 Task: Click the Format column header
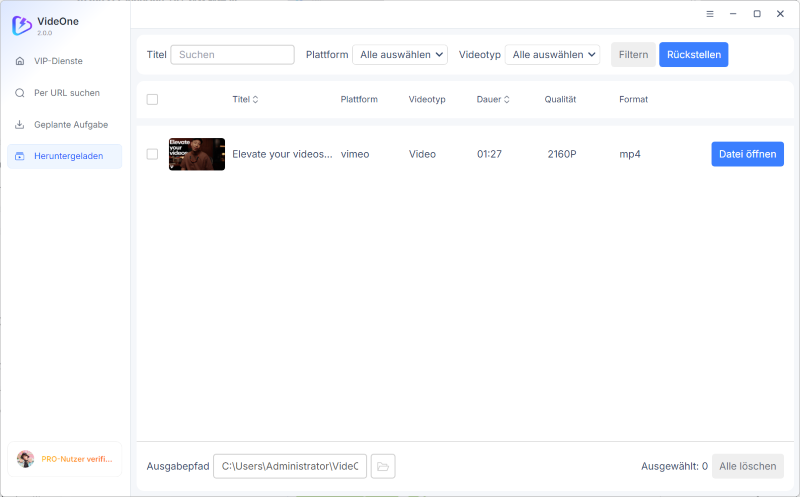pyautogui.click(x=633, y=100)
